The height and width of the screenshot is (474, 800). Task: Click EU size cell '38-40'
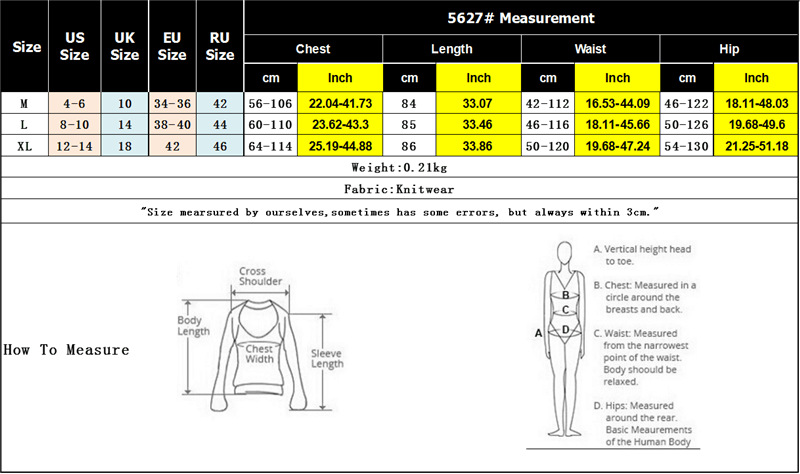click(172, 124)
